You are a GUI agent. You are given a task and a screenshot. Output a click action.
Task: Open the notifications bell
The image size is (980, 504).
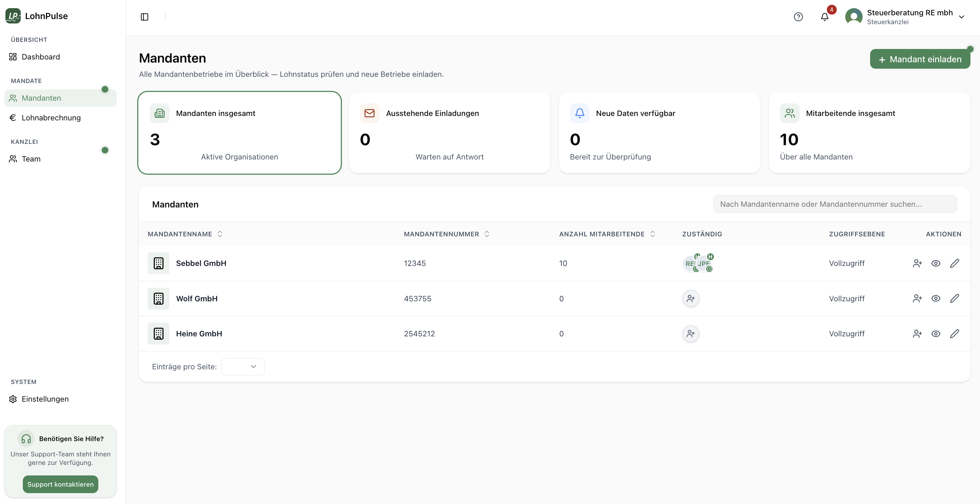824,17
